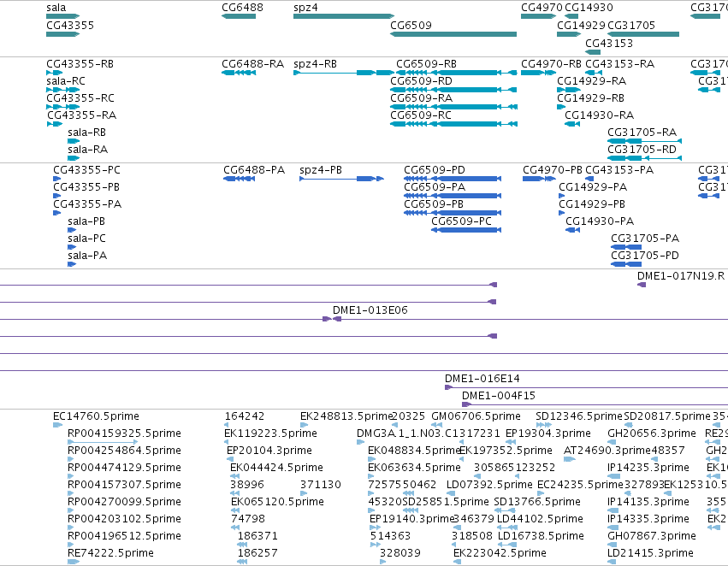The width and height of the screenshot is (728, 566).
Task: Click the CG6509 gene bar
Action: click(453, 34)
